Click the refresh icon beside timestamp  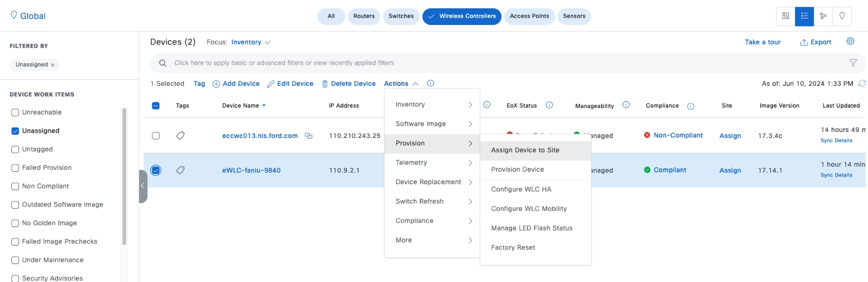point(861,84)
